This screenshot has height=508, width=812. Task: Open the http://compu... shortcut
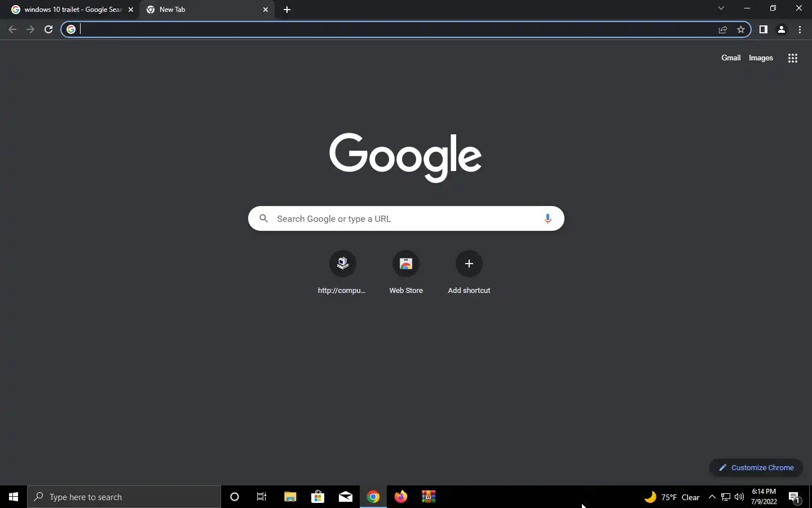[342, 272]
